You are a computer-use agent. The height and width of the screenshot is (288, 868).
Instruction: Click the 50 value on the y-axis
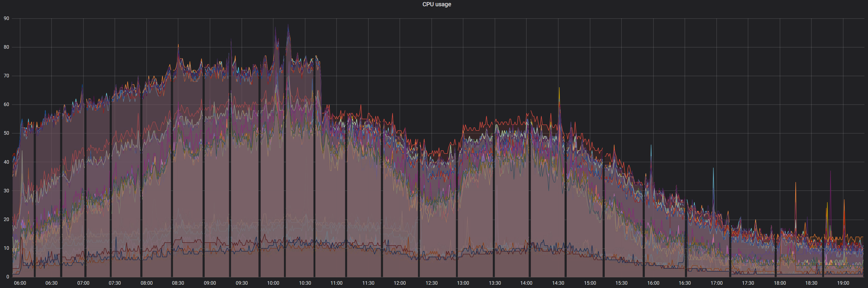click(6, 133)
